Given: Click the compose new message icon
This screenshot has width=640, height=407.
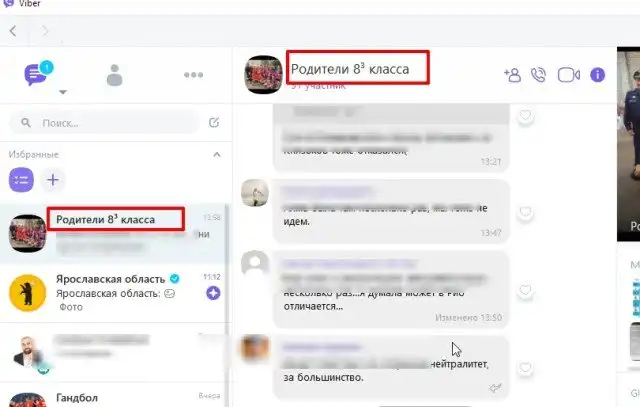Looking at the screenshot, I should (214, 122).
